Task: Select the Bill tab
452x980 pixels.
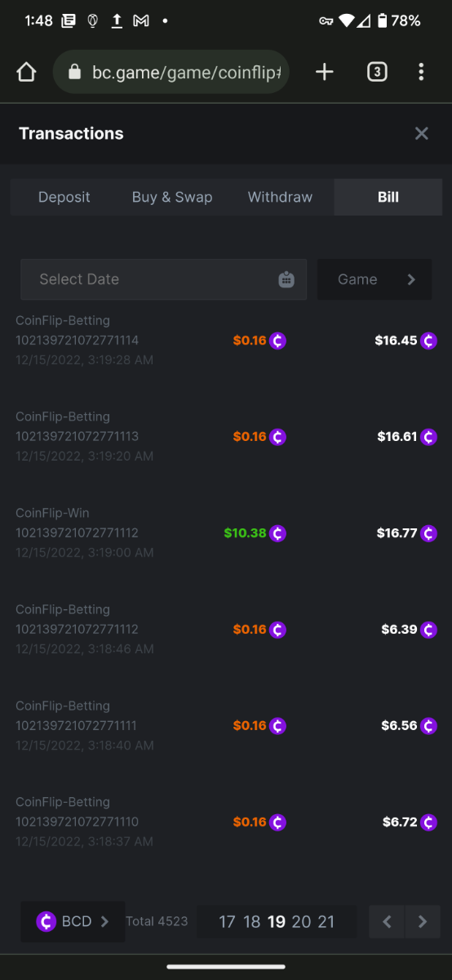Action: coord(388,197)
